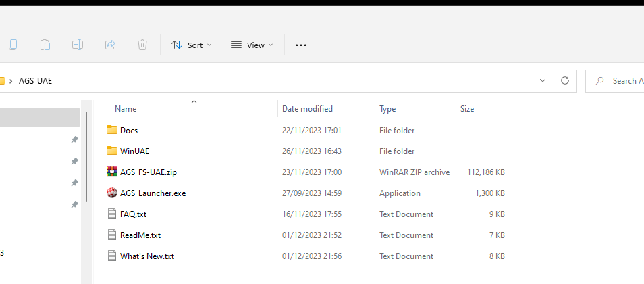The image size is (644, 284).
Task: Click the Refresh button beside address bar
Action: [565, 80]
